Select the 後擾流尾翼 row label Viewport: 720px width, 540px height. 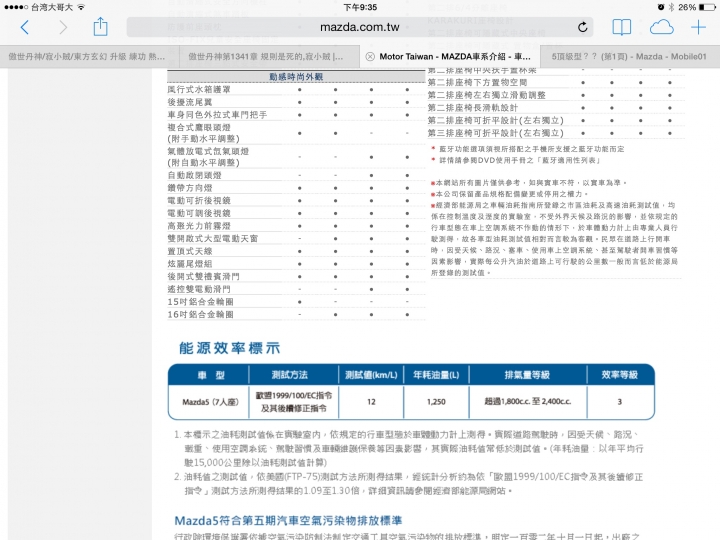click(190, 102)
